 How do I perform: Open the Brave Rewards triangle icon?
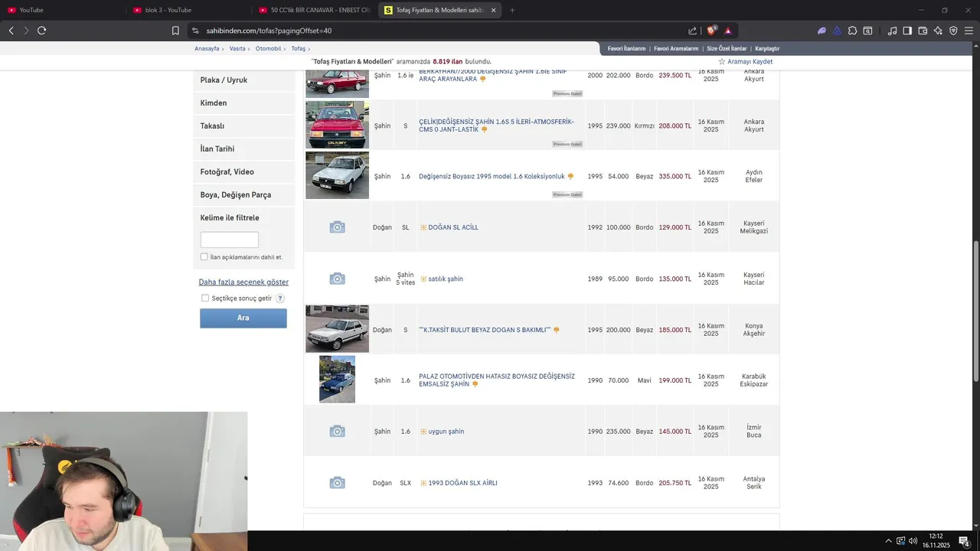[x=728, y=31]
